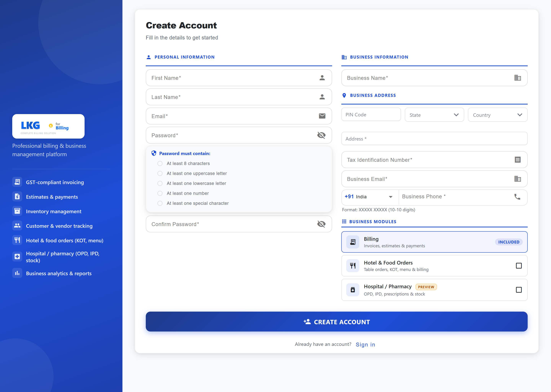551x392 pixels.
Task: Focus the Address input field
Action: click(x=434, y=139)
